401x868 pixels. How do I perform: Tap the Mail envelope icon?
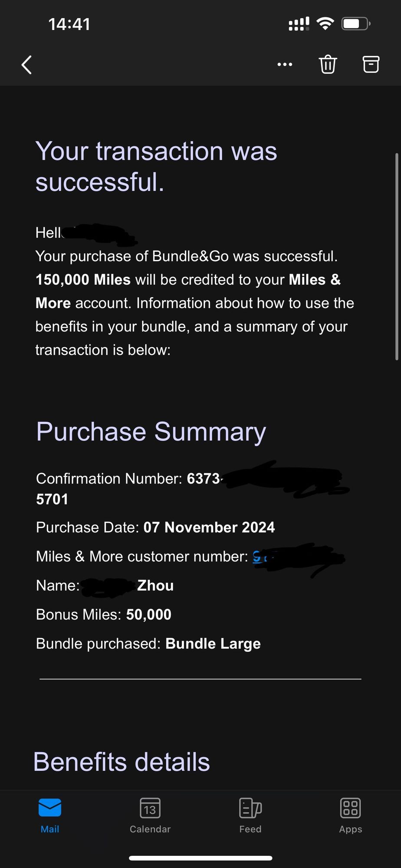[x=50, y=808]
